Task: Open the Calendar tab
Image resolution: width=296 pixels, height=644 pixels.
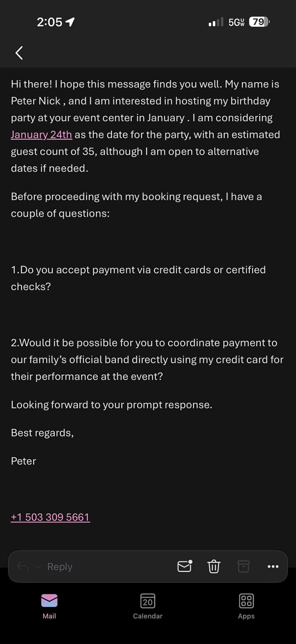Action: tap(148, 606)
